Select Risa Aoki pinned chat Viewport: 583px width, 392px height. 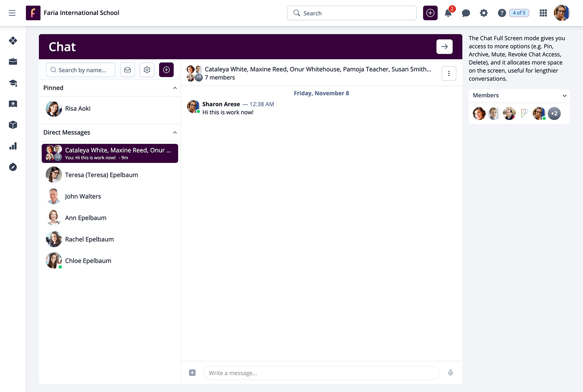point(78,109)
